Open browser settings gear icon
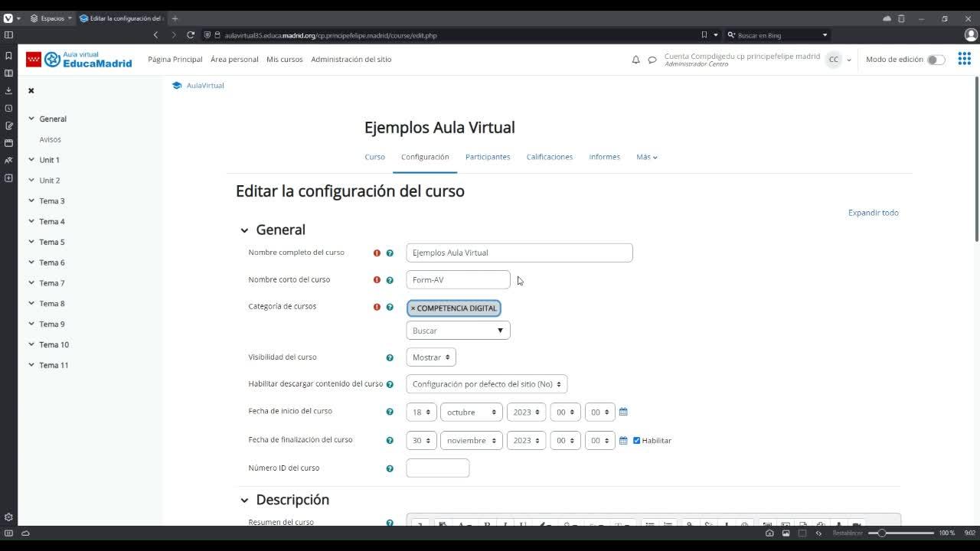 [x=8, y=517]
